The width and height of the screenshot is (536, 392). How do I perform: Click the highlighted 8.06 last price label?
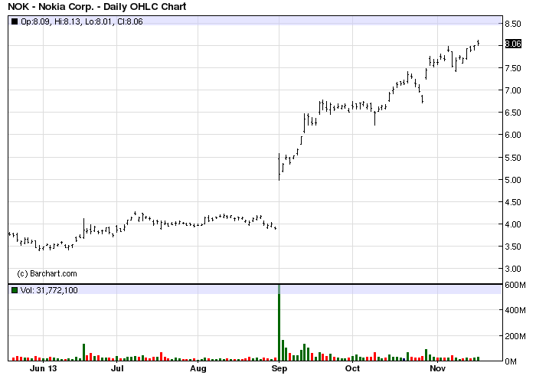tap(513, 44)
